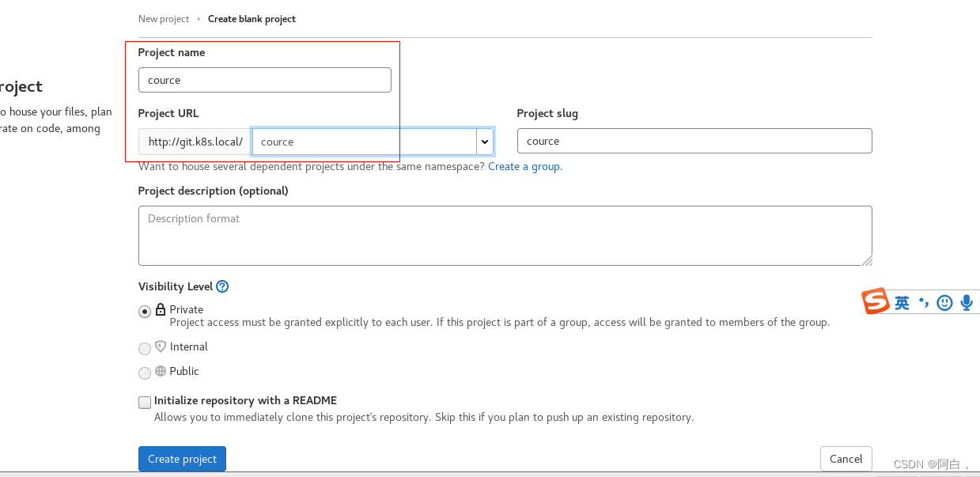
Task: Click the Project URL label
Action: coord(168,114)
